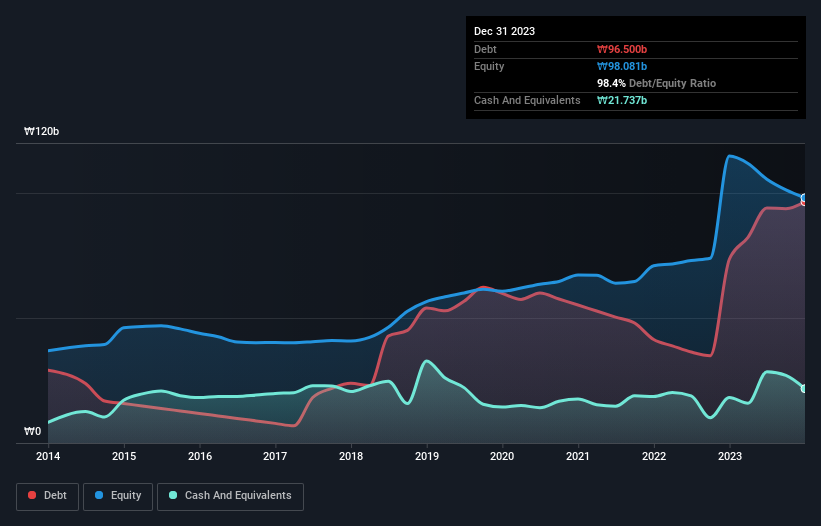Click the blue Equity legend dot
The image size is (821, 526).
(99, 495)
